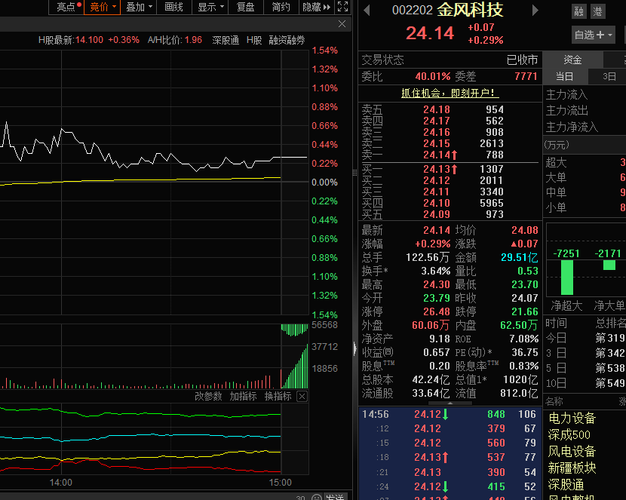
Task: Click the 净大单 green bar labeled -2171
Action: pos(609,265)
